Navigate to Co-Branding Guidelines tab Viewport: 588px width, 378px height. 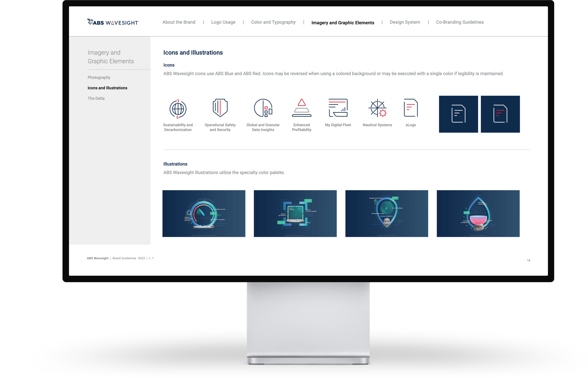coord(460,22)
